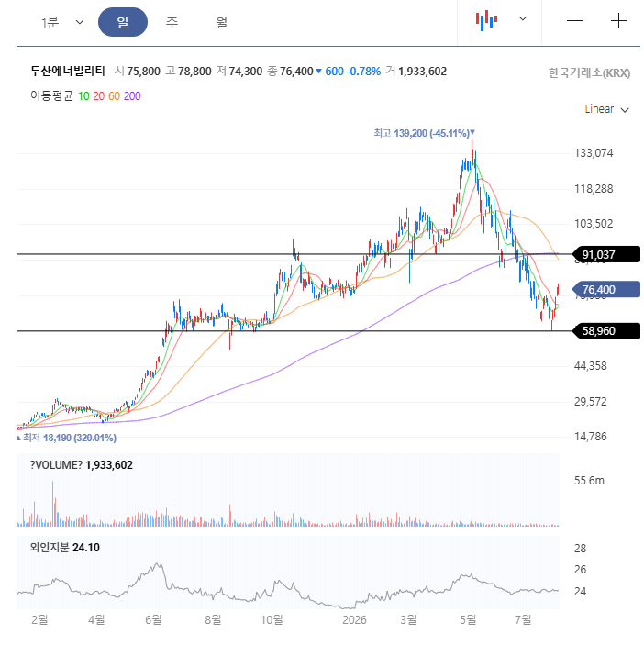The width and height of the screenshot is (644, 645).
Task: Click the 14,786 price axis label
Action: 590,437
